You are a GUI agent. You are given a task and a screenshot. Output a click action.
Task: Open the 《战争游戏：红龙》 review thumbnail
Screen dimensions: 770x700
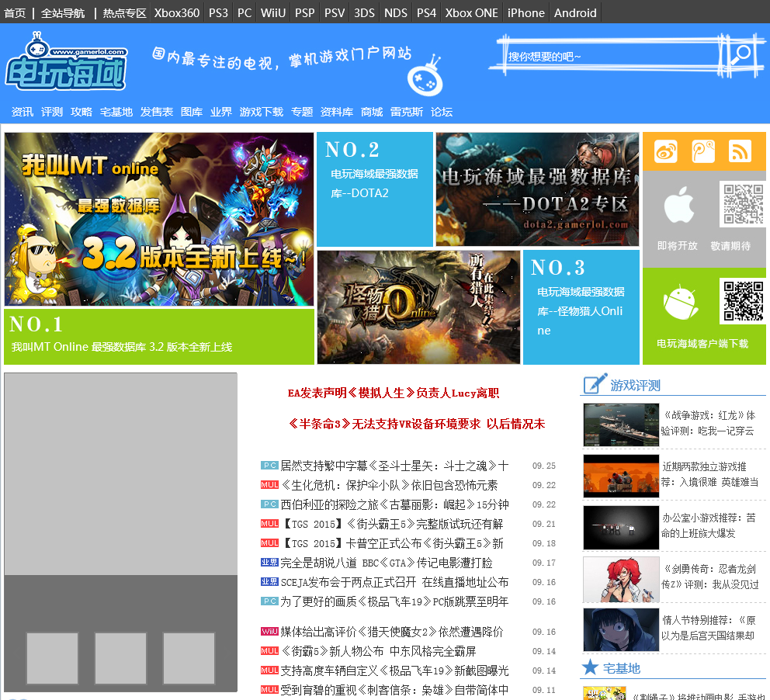(x=621, y=425)
